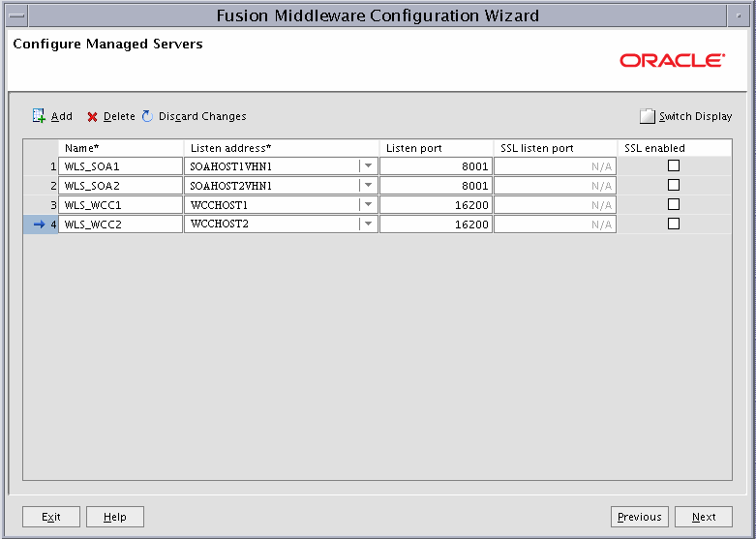Edit the WLS_SOA2 name field
Image resolution: width=756 pixels, height=539 pixels.
(x=121, y=185)
